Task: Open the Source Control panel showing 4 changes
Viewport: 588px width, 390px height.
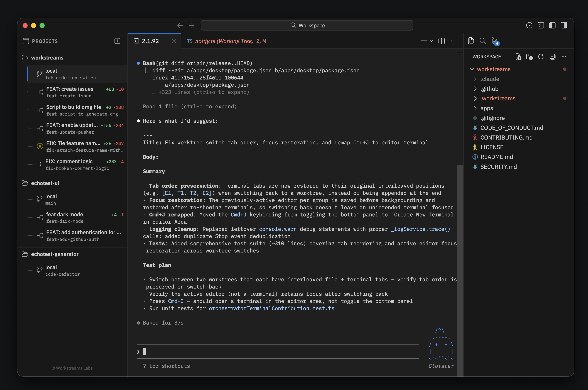Action: point(494,41)
